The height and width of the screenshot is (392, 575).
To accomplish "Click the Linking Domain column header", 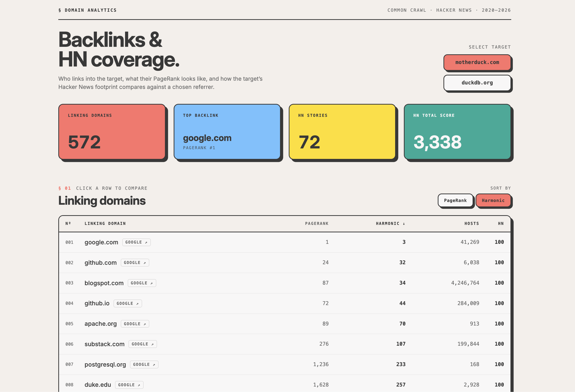I will tap(105, 224).
